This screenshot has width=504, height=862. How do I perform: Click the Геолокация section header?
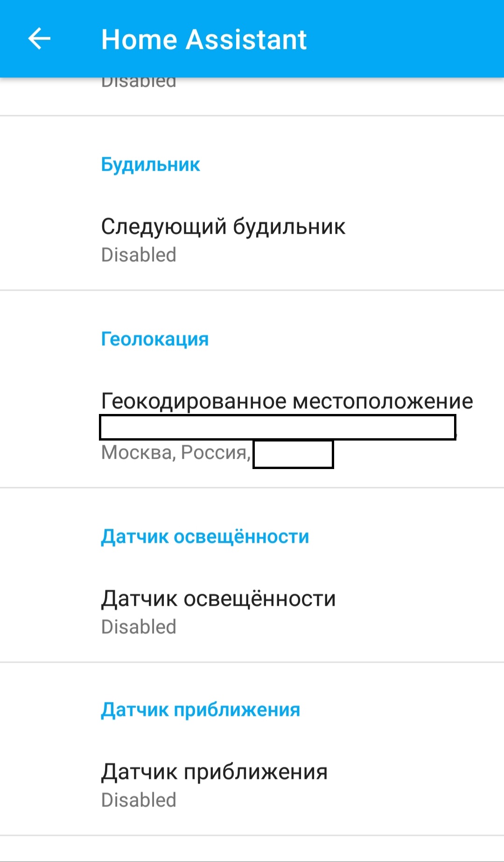(154, 339)
